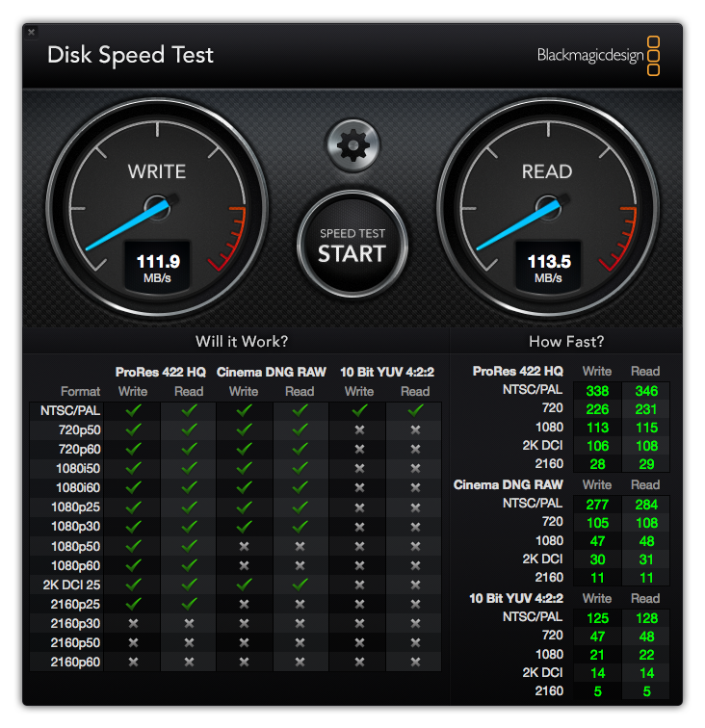Click the Disk Speed Test title text
Image resolution: width=705 pixels, height=728 pixels.
click(130, 55)
